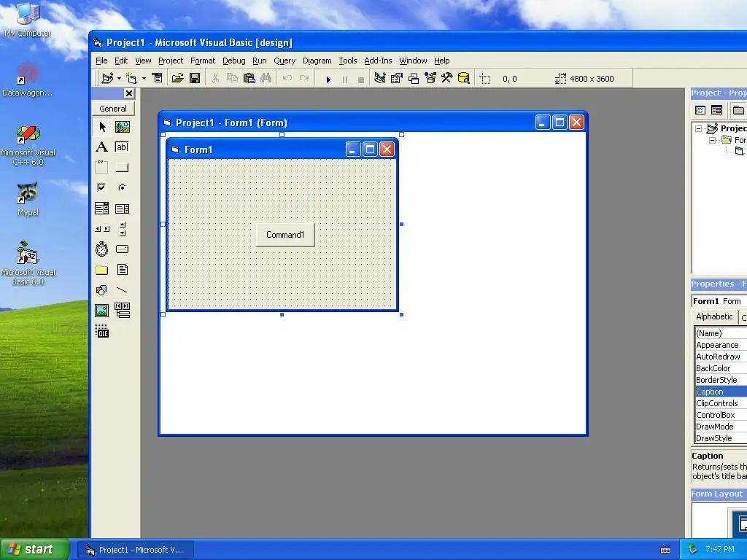Image resolution: width=747 pixels, height=560 pixels.
Task: Select the Line control tool
Action: click(x=123, y=290)
